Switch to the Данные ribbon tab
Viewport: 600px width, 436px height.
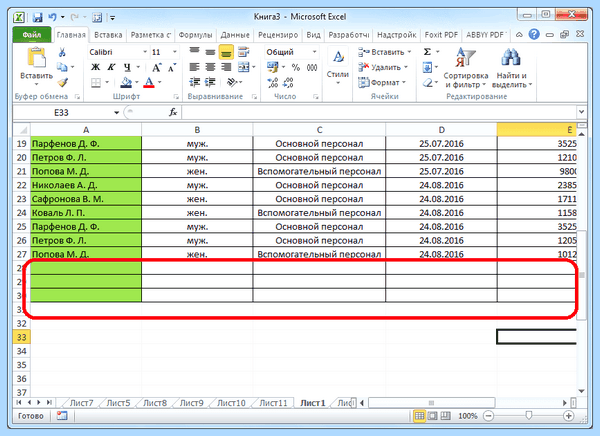pyautogui.click(x=235, y=35)
